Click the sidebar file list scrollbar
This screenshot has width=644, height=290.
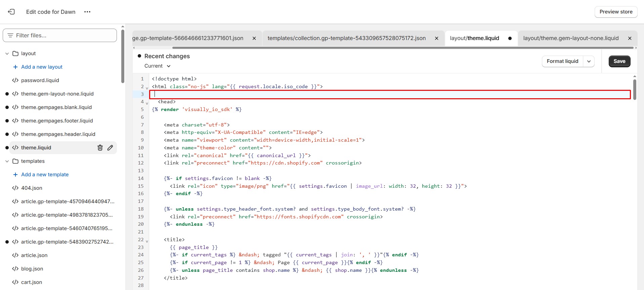point(123,57)
